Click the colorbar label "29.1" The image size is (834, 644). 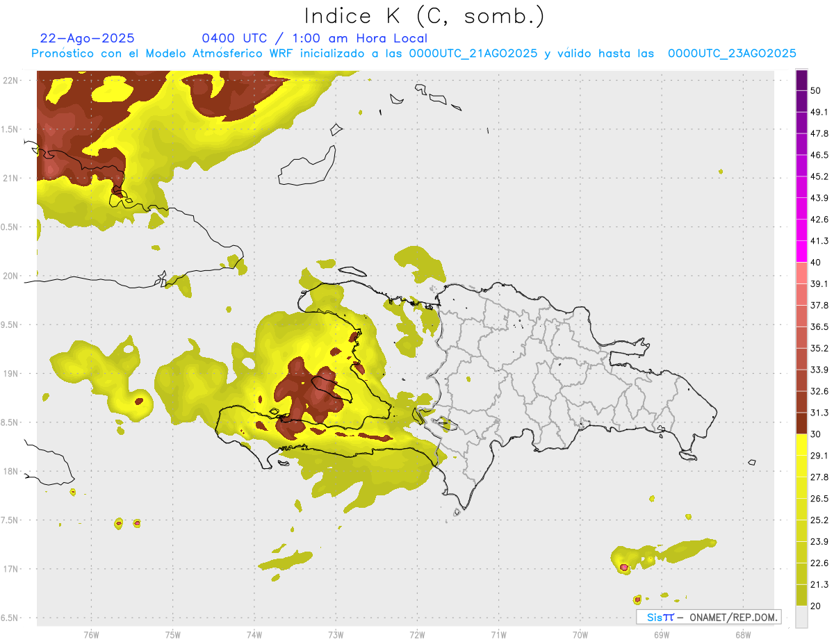coord(819,456)
